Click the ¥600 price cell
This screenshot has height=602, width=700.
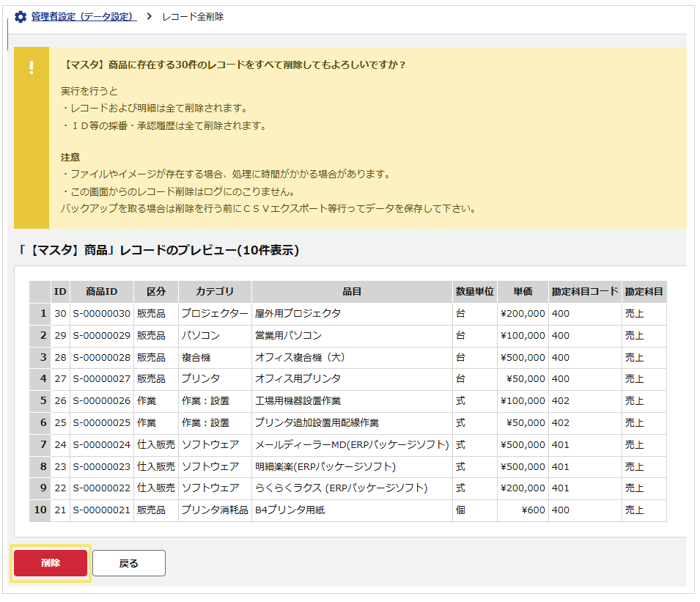coord(523,510)
